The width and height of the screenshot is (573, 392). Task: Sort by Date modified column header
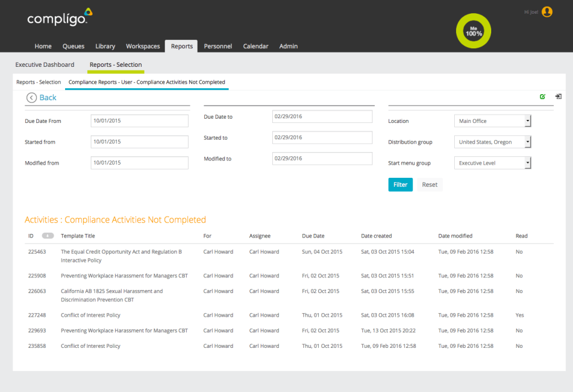click(455, 236)
